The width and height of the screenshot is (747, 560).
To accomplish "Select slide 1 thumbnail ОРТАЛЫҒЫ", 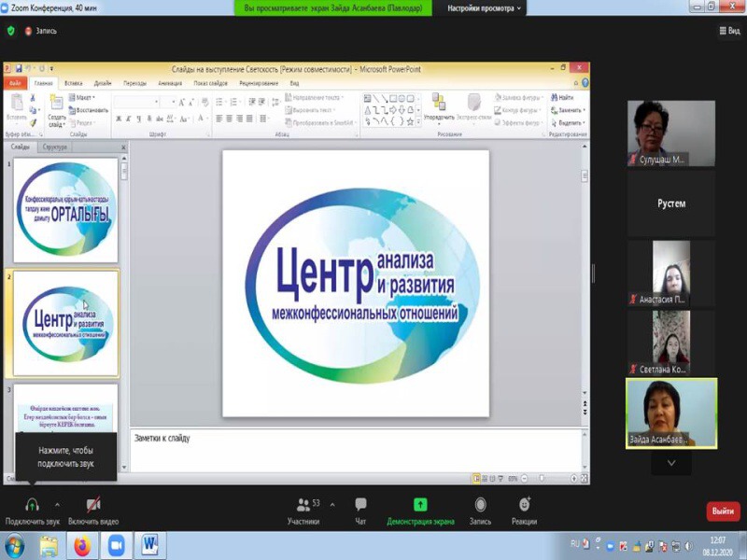I will tap(65, 211).
